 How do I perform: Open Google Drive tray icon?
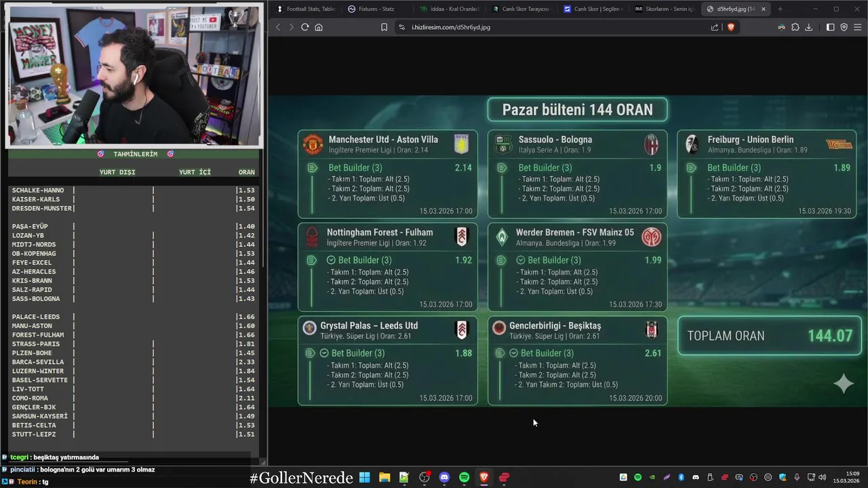[623, 477]
